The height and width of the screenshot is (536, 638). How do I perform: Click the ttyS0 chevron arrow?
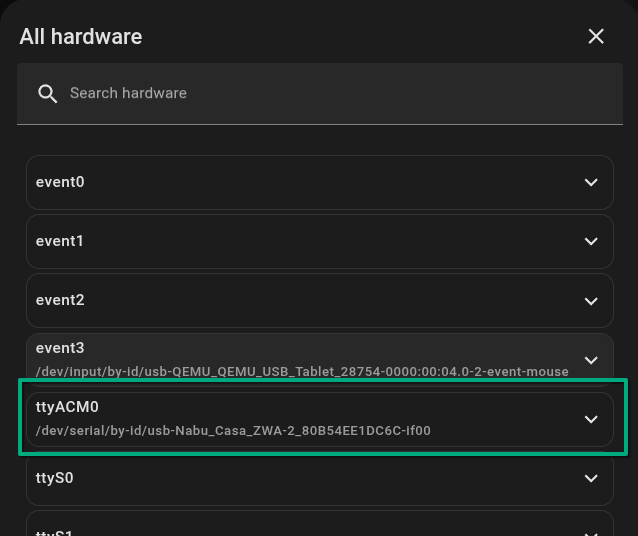[591, 478]
